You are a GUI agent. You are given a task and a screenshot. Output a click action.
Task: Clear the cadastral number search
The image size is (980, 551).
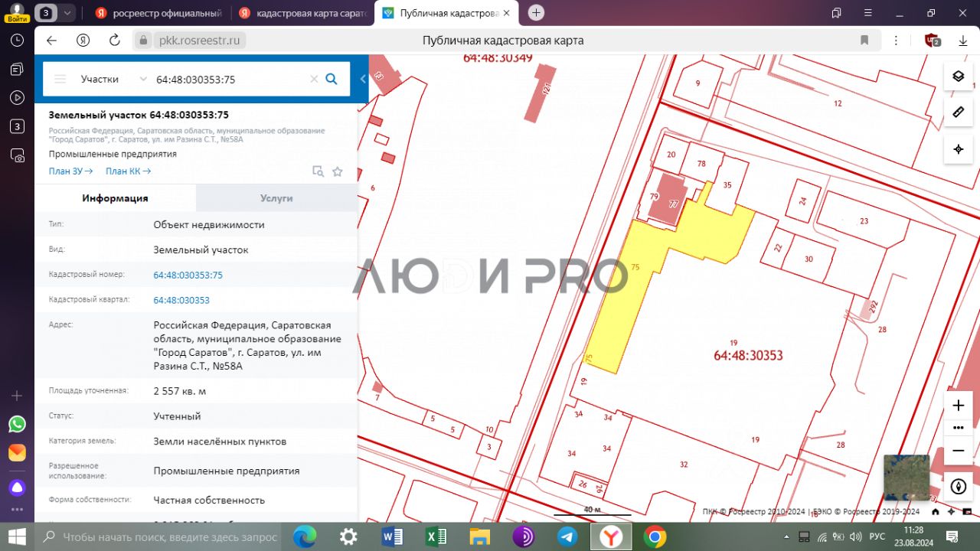pos(313,79)
